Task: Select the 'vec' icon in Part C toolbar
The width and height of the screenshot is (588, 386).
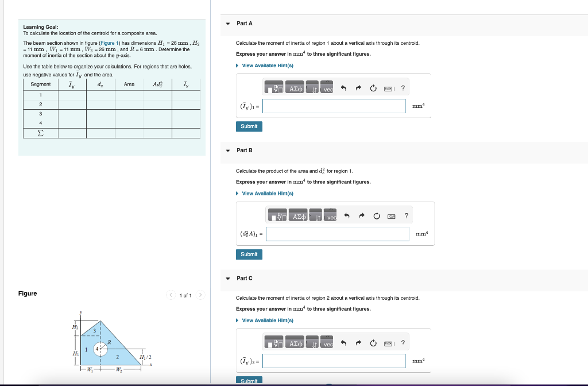Action: coord(327,343)
